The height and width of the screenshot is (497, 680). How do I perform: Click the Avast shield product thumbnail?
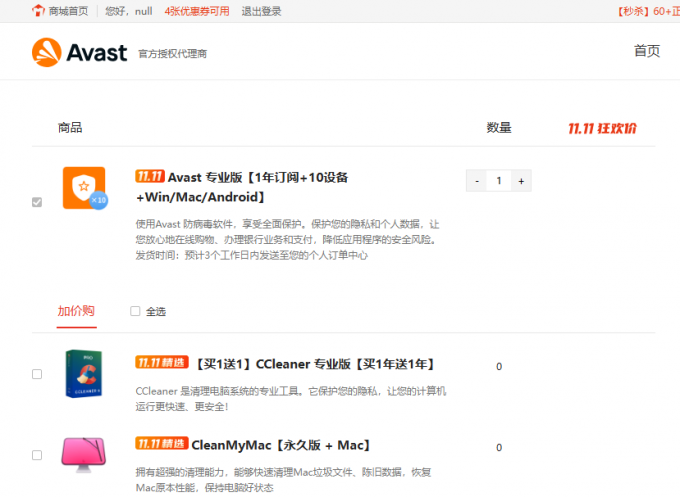85,188
